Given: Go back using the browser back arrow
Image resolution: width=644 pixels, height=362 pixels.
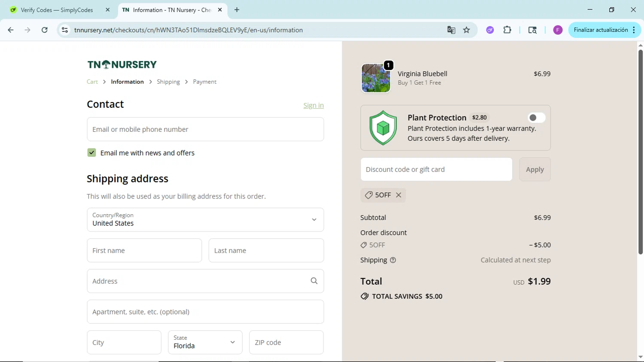Looking at the screenshot, I should [x=11, y=30].
